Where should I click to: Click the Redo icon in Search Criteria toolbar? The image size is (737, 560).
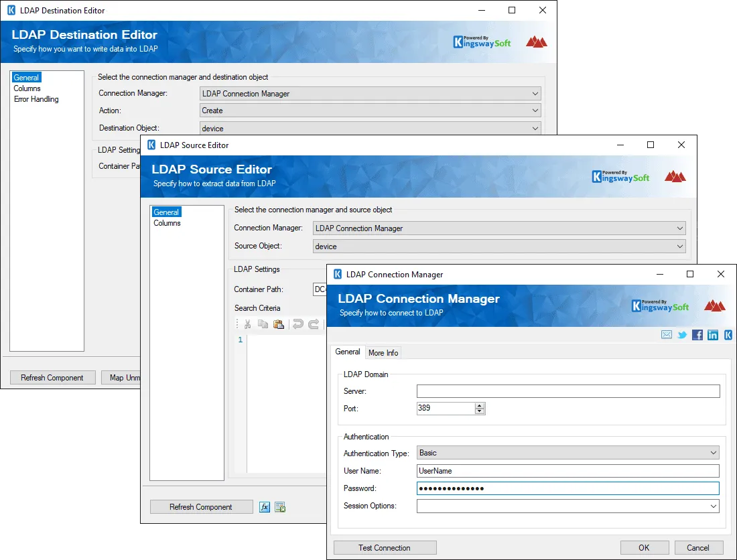[x=314, y=324]
